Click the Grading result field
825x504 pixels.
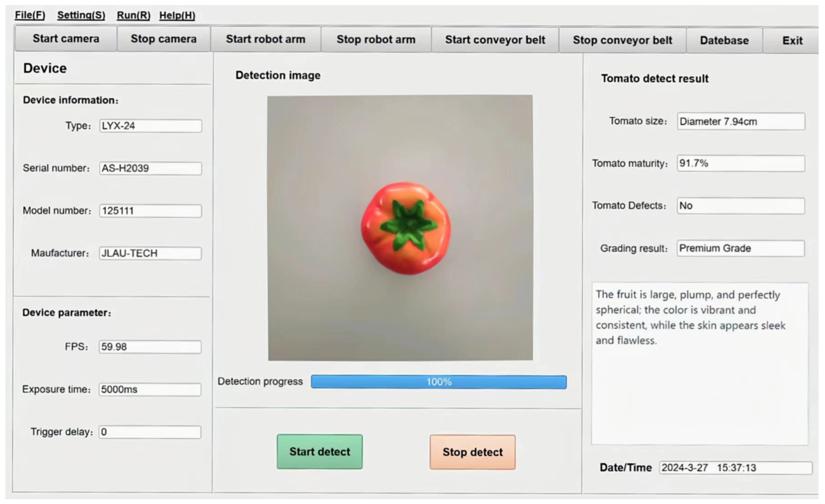click(x=741, y=248)
